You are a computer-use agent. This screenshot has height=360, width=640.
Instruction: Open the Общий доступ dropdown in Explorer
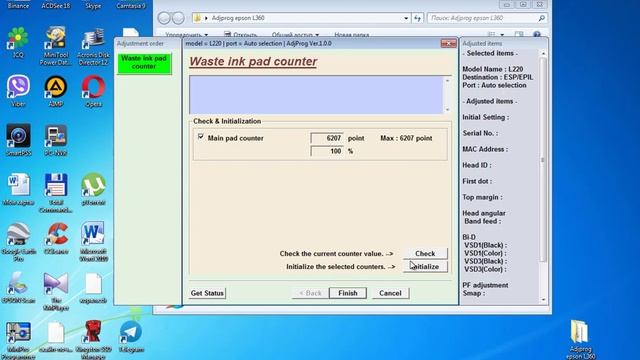tap(295, 35)
